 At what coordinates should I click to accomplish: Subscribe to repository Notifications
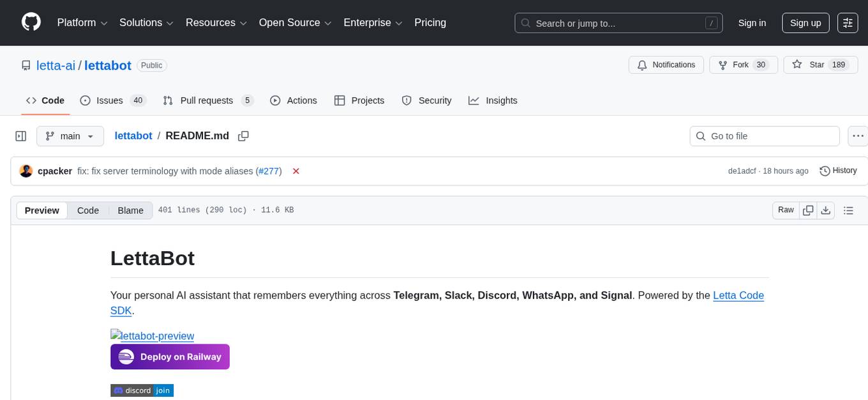[666, 65]
